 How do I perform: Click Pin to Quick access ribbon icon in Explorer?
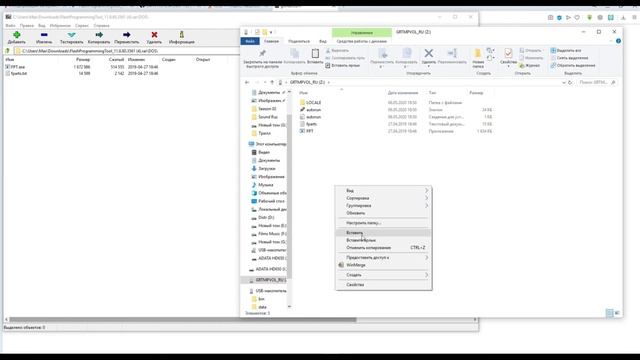(262, 53)
